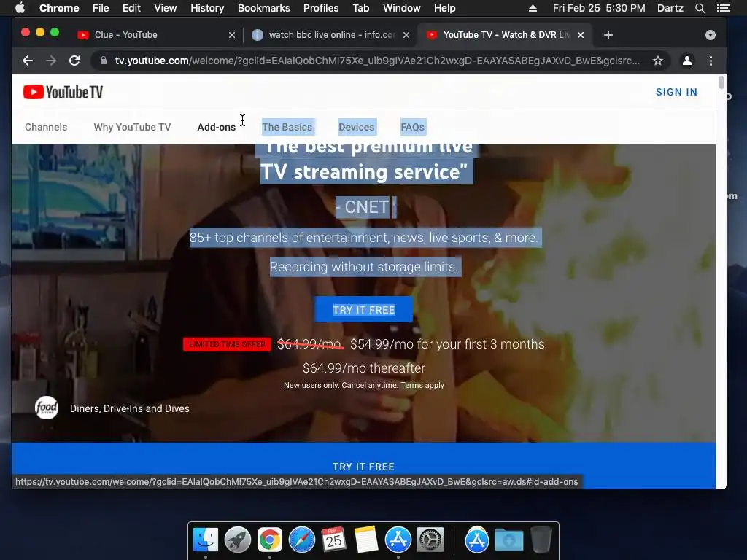Open the History menu
This screenshot has width=747, height=560.
(207, 8)
